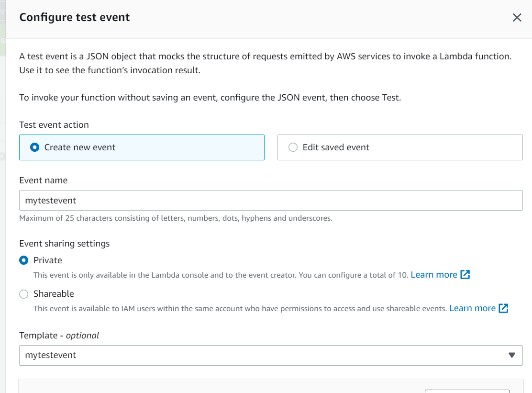This screenshot has width=532, height=393.
Task: Open Learn more link for Private events
Action: (433, 275)
